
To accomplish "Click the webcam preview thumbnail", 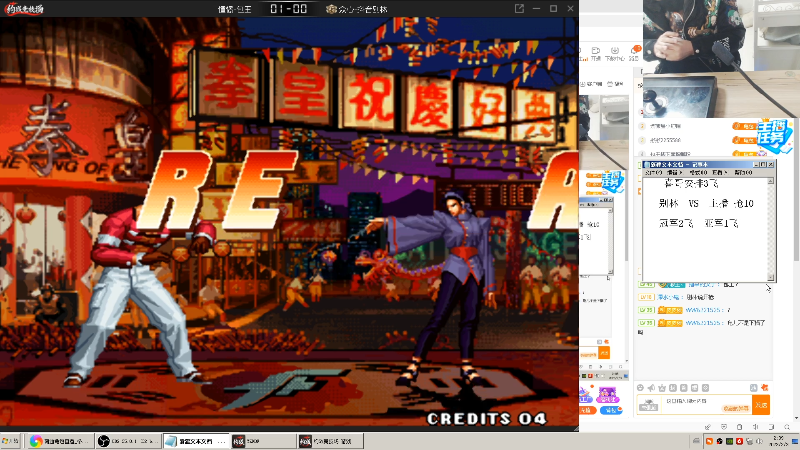I will click(x=721, y=59).
